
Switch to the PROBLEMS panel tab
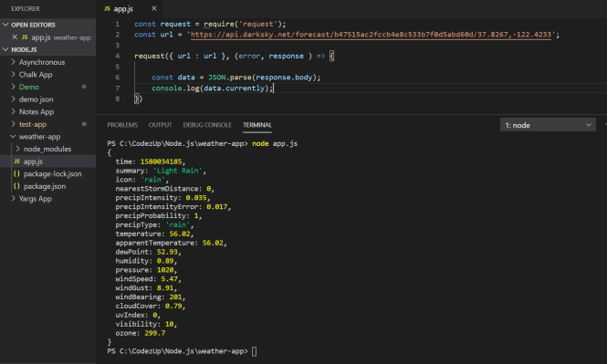point(122,125)
